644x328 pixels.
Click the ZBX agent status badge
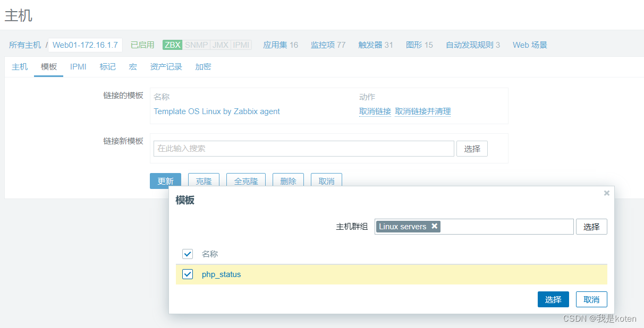click(x=172, y=45)
